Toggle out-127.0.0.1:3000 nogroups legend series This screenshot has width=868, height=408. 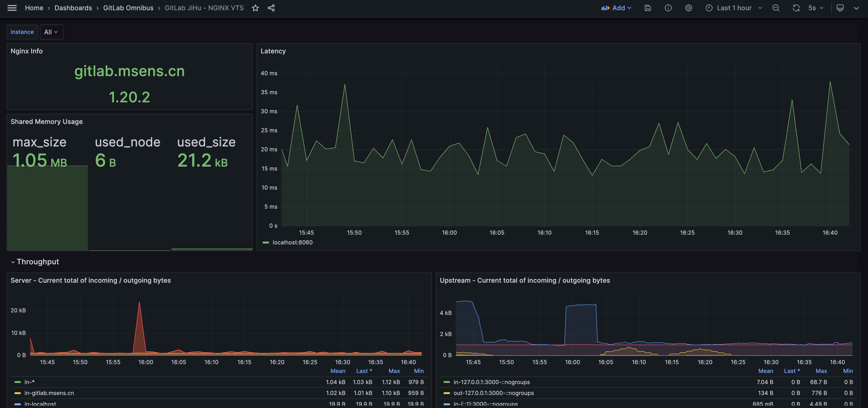coord(493,393)
